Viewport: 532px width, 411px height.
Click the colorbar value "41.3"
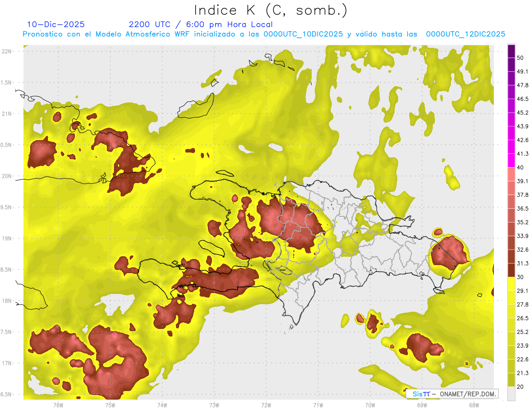[x=523, y=154]
